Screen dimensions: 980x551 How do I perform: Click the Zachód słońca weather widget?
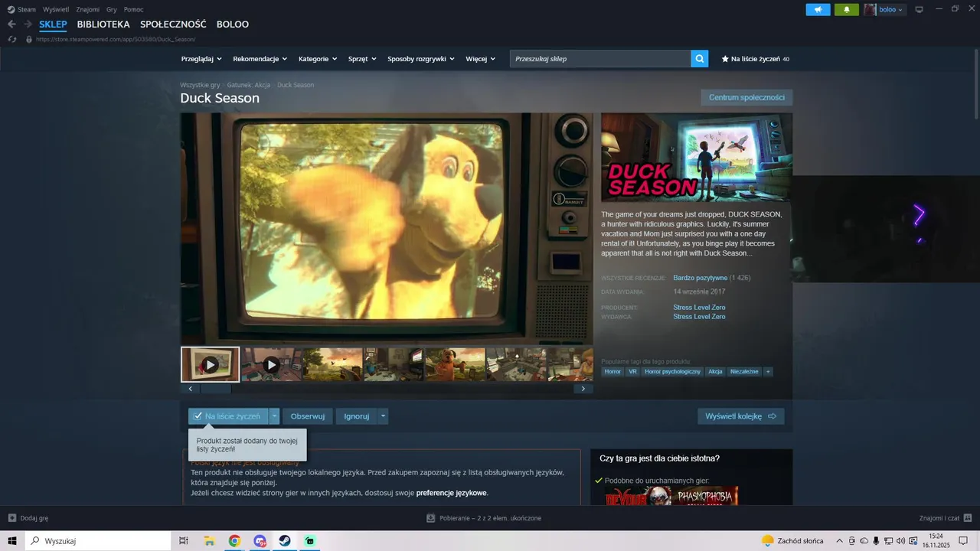792,541
